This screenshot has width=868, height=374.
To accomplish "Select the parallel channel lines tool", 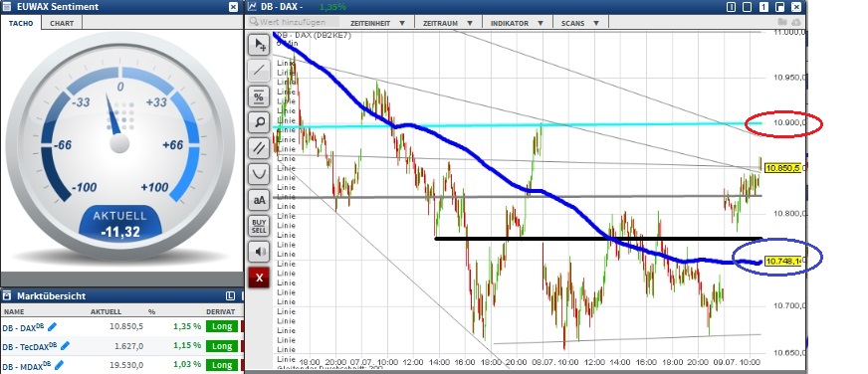I will click(x=259, y=148).
